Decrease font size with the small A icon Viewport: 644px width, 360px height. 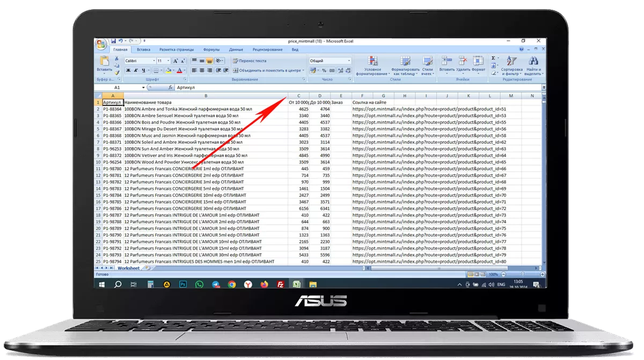click(183, 61)
